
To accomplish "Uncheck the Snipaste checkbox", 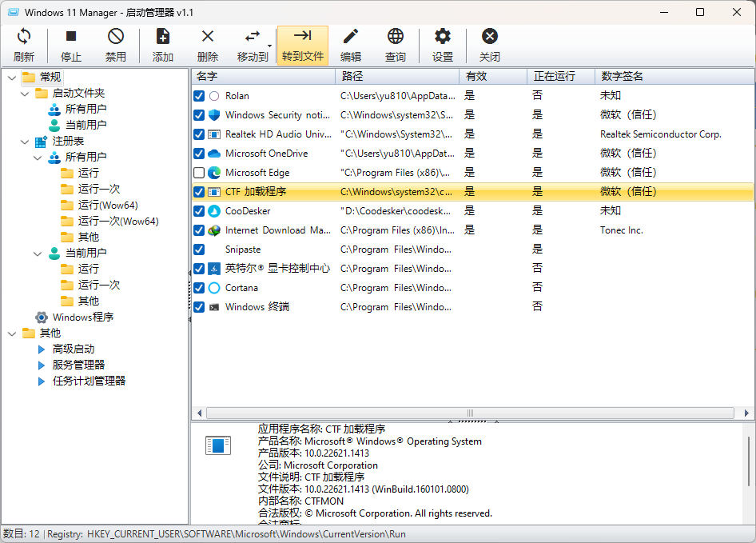I will click(x=199, y=250).
